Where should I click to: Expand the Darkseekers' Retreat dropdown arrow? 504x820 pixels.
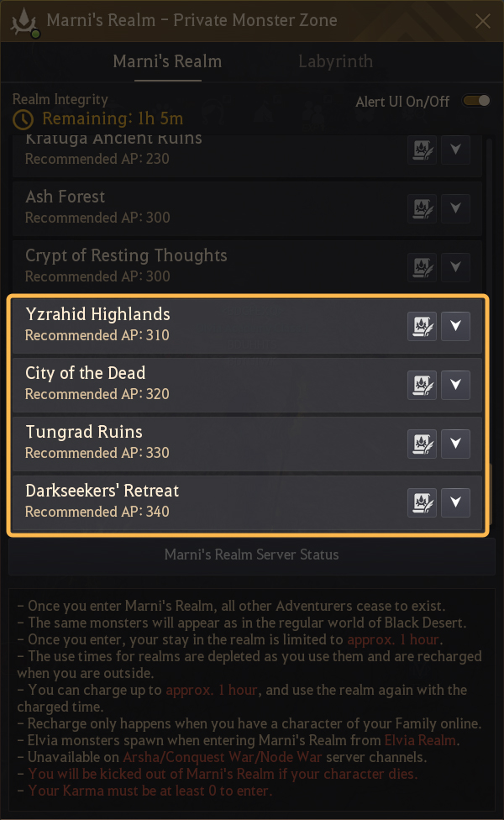click(x=455, y=502)
